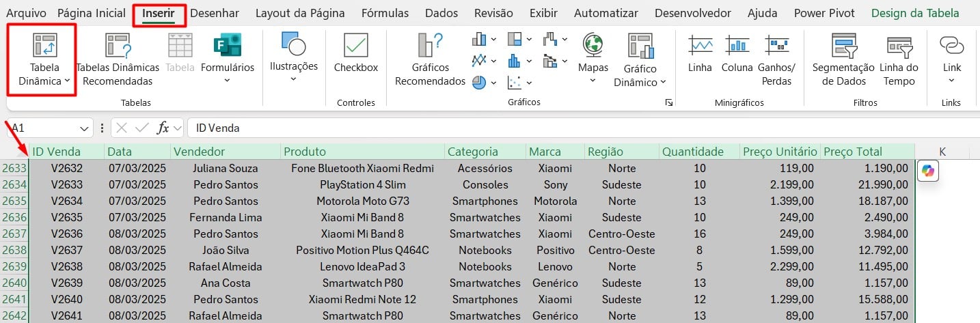Insert a Ganhos/Perdas sparkline
The image size is (980, 323).
[x=776, y=60]
